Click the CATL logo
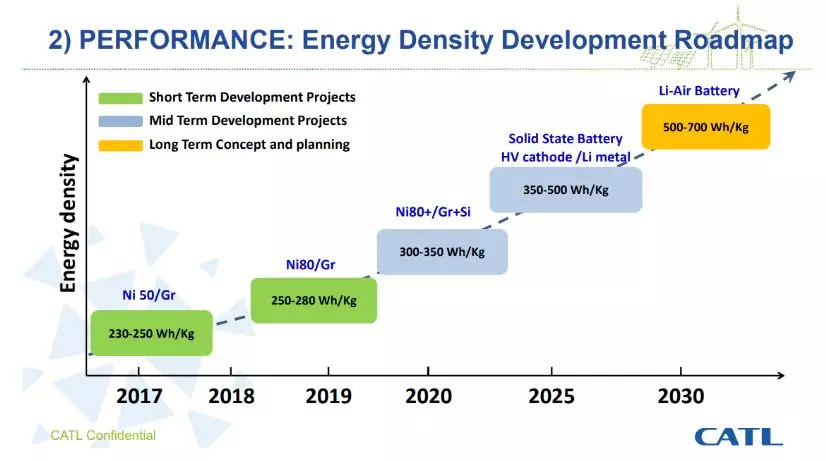Screen dimensions: 826x461 click(739, 437)
